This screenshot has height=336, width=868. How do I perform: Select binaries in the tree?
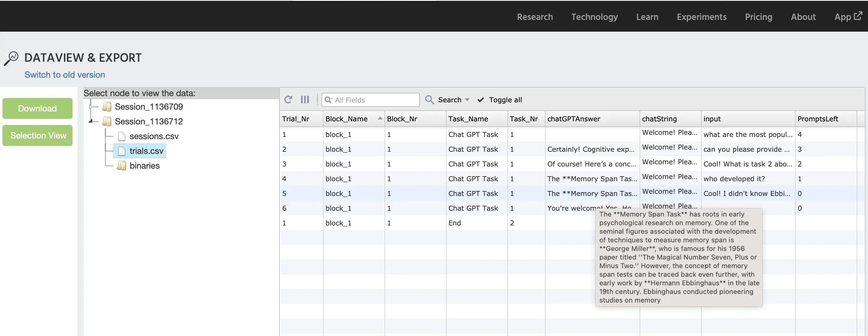pos(144,166)
